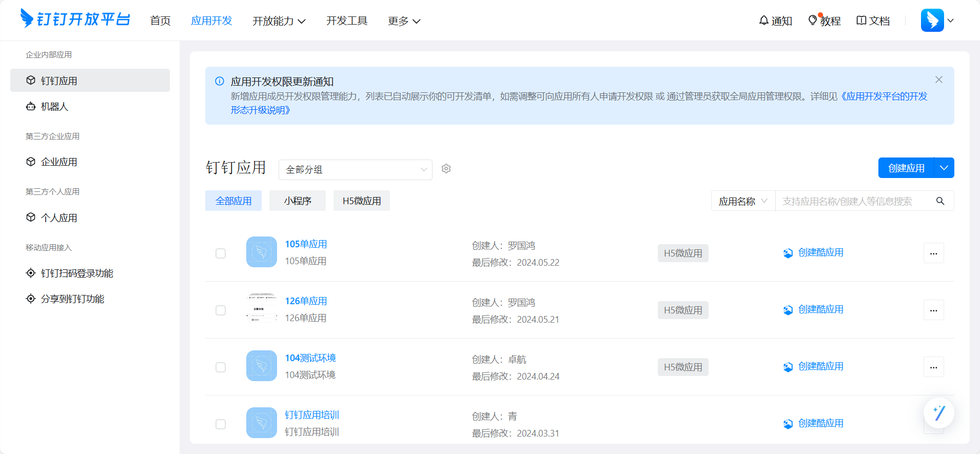Switch to the 小程序 tab
The width and height of the screenshot is (980, 454).
click(x=298, y=201)
